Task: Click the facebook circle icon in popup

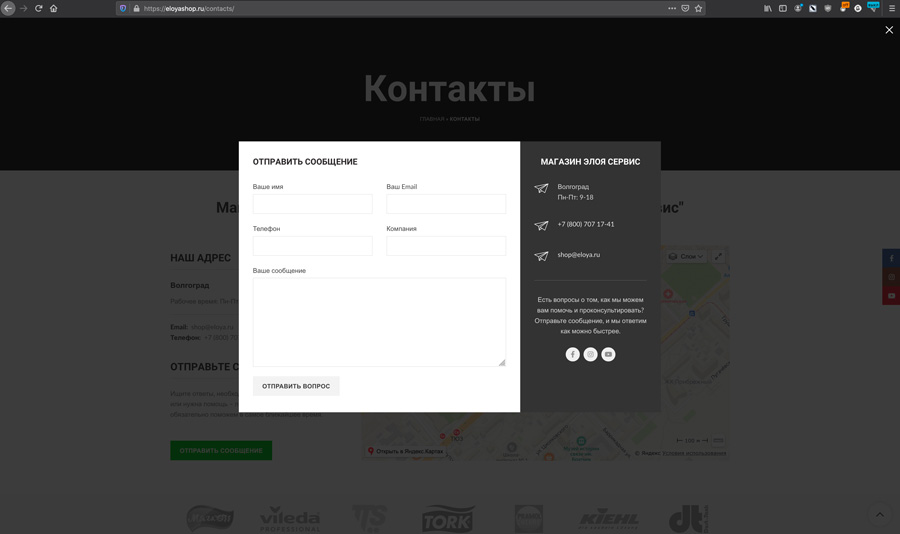Action: click(572, 354)
